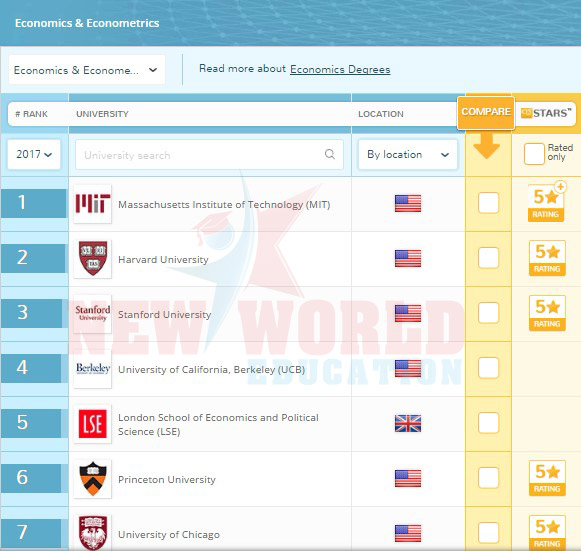
Task: Open the 2017 year dropdown
Action: [x=34, y=154]
